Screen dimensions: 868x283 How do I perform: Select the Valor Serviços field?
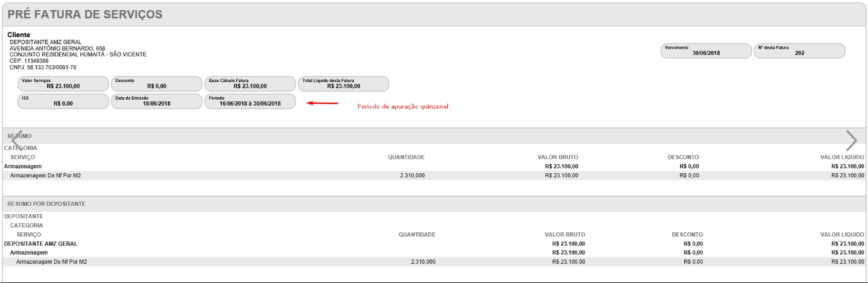(63, 83)
